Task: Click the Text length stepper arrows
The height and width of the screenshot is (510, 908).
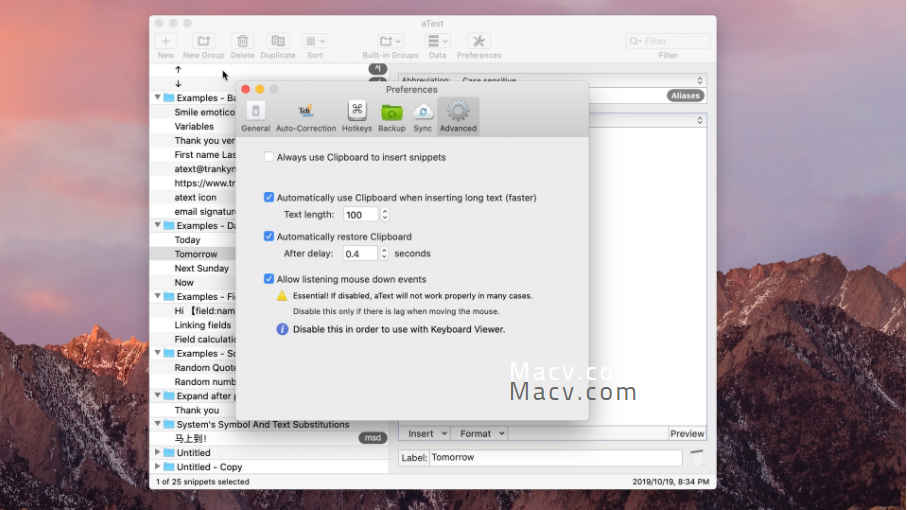Action: coord(385,215)
